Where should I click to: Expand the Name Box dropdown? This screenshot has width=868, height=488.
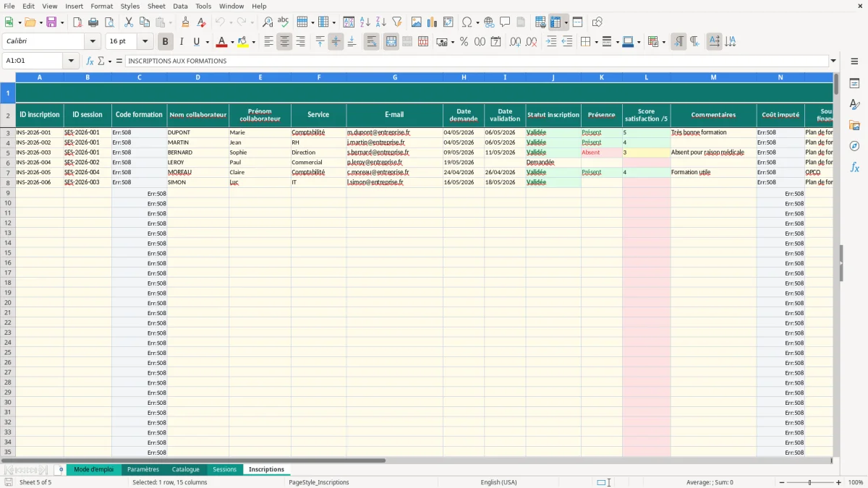coord(71,61)
